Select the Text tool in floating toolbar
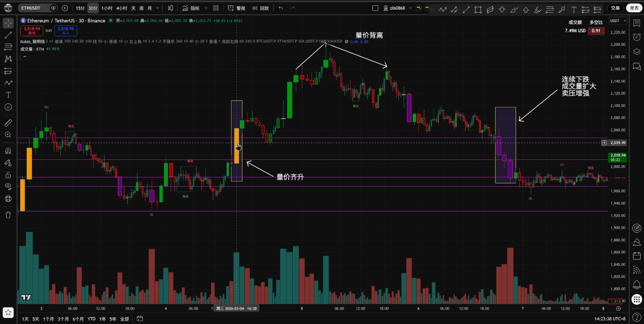The image size is (644, 324). (574, 10)
